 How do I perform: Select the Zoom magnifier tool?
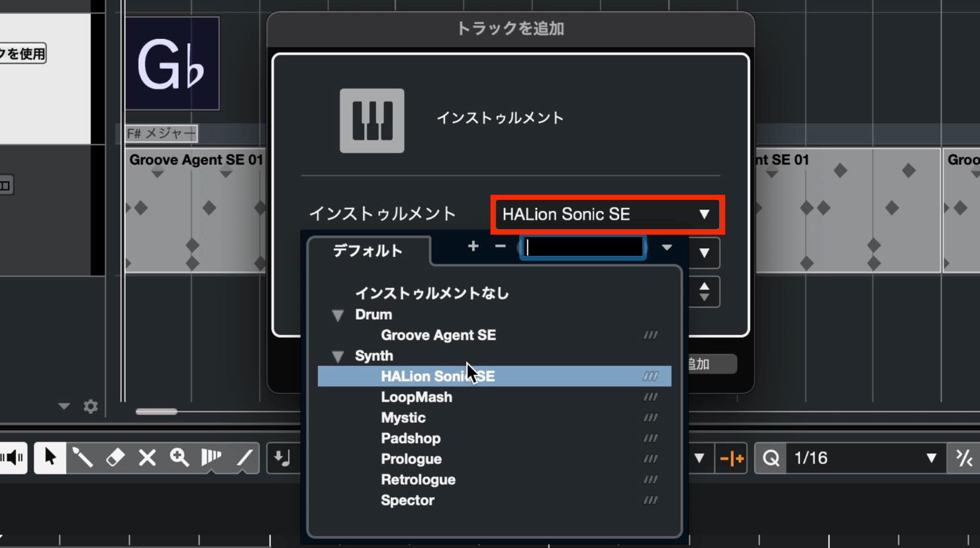point(179,457)
